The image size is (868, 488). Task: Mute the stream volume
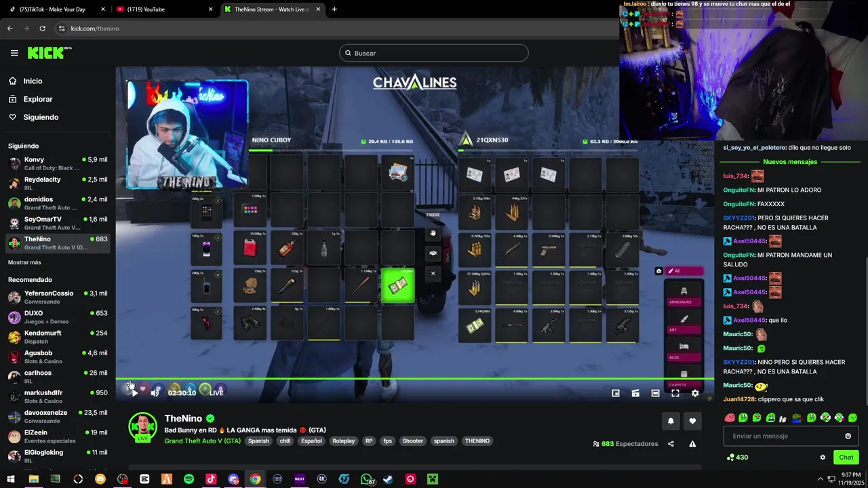[155, 392]
